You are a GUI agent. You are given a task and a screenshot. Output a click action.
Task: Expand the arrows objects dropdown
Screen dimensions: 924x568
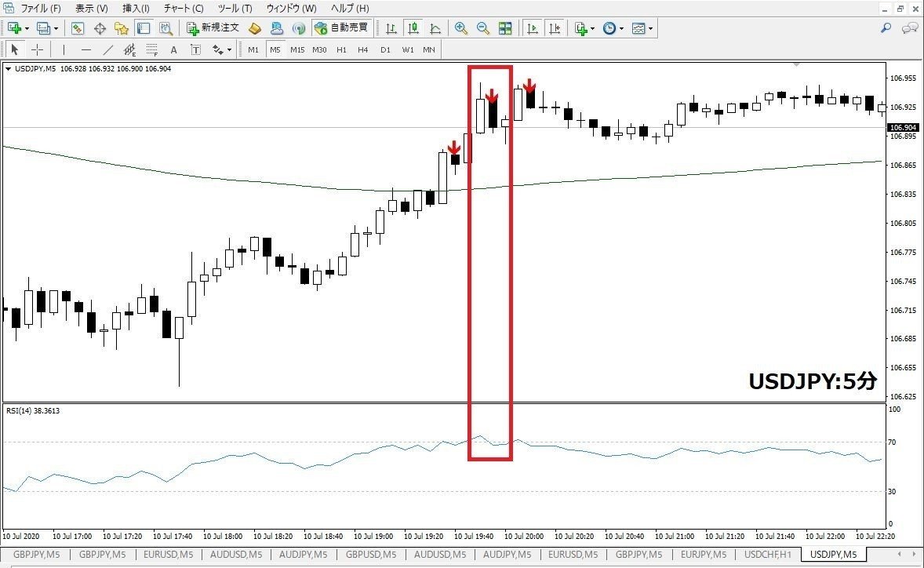pos(229,50)
